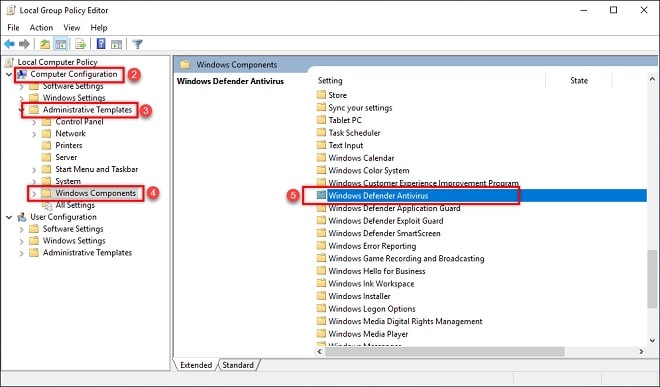Click the vertical scrollbar down arrow

click(x=652, y=341)
